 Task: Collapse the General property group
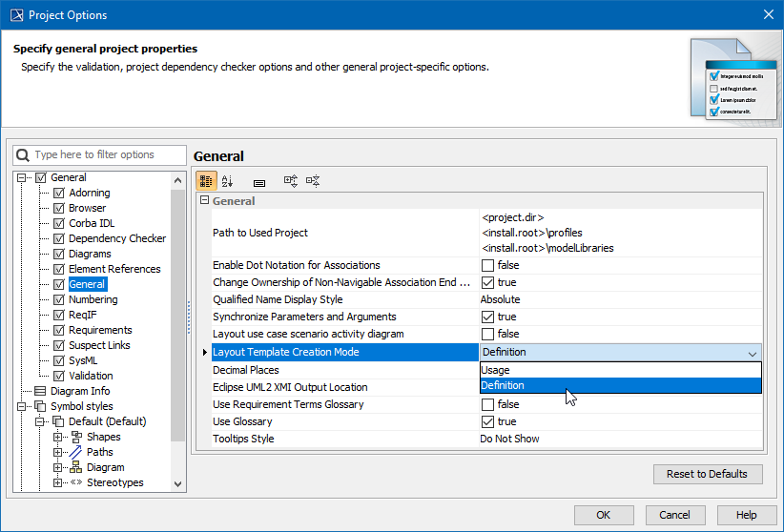pyautogui.click(x=203, y=201)
